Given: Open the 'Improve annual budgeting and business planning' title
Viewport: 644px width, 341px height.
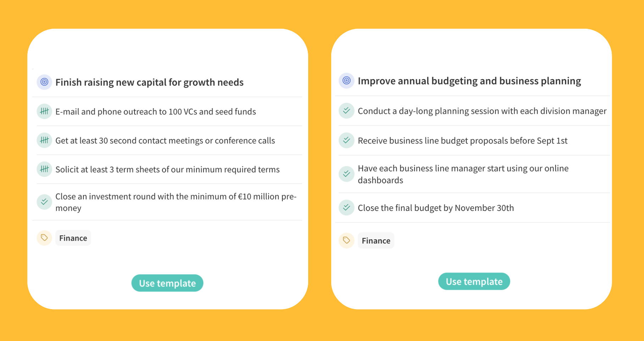Looking at the screenshot, I should pos(469,81).
